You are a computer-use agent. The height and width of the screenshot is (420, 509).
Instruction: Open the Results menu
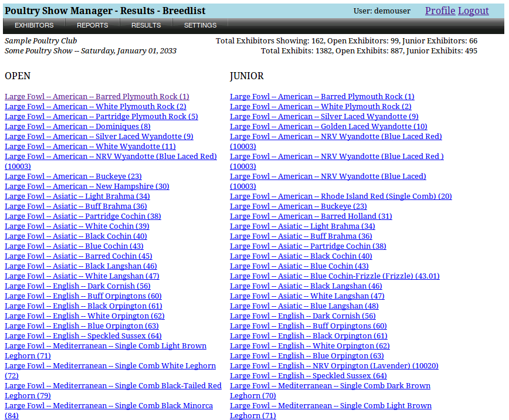[x=146, y=25]
